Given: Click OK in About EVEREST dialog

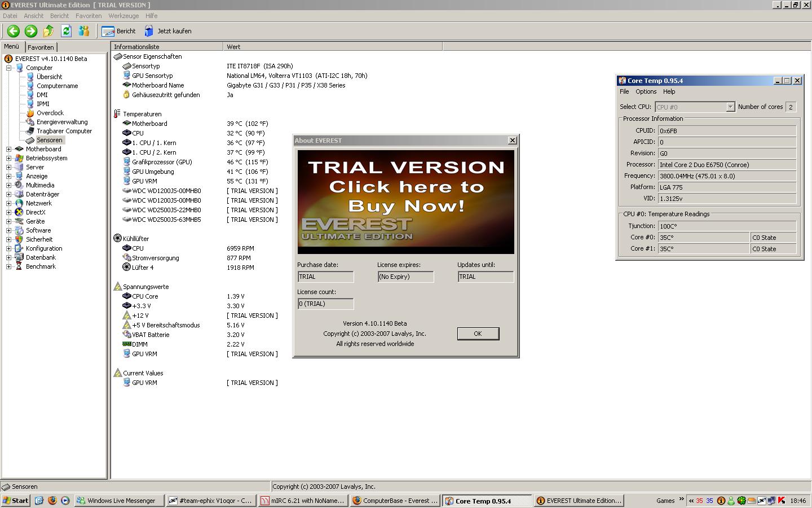Looking at the screenshot, I should pyautogui.click(x=478, y=334).
